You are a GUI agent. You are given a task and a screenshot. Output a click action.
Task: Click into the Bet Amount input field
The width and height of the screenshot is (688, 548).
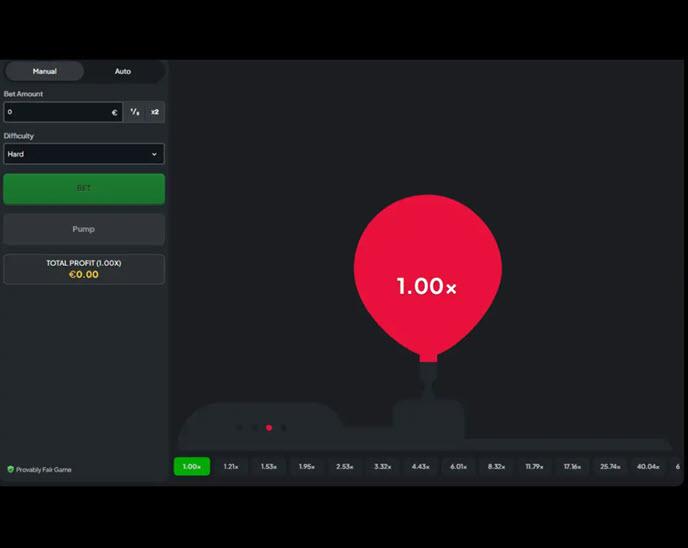pos(58,113)
